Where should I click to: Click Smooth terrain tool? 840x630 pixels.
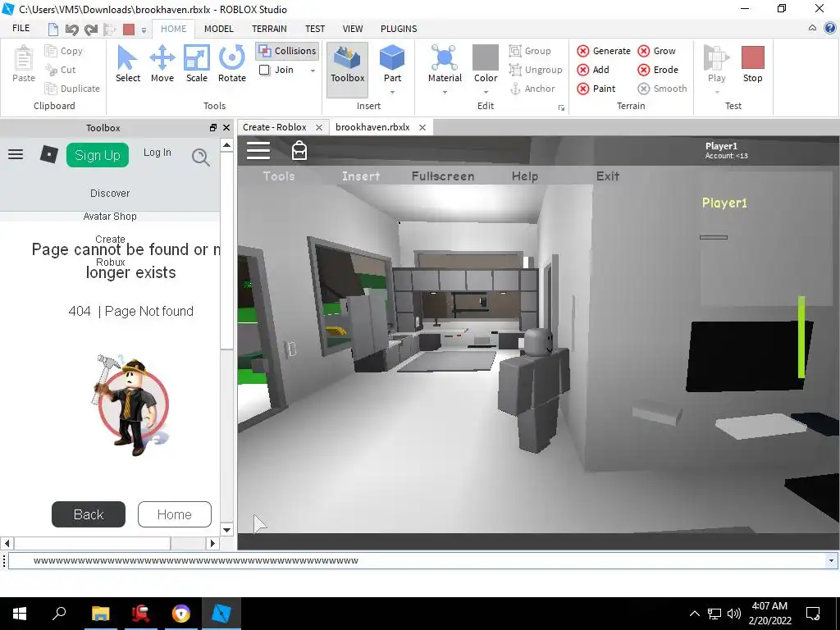pyautogui.click(x=662, y=89)
